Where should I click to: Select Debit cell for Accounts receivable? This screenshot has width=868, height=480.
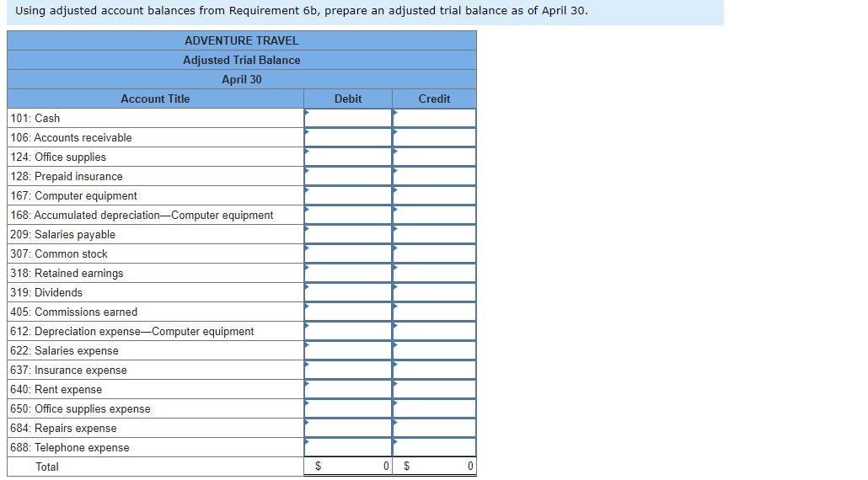(x=348, y=137)
